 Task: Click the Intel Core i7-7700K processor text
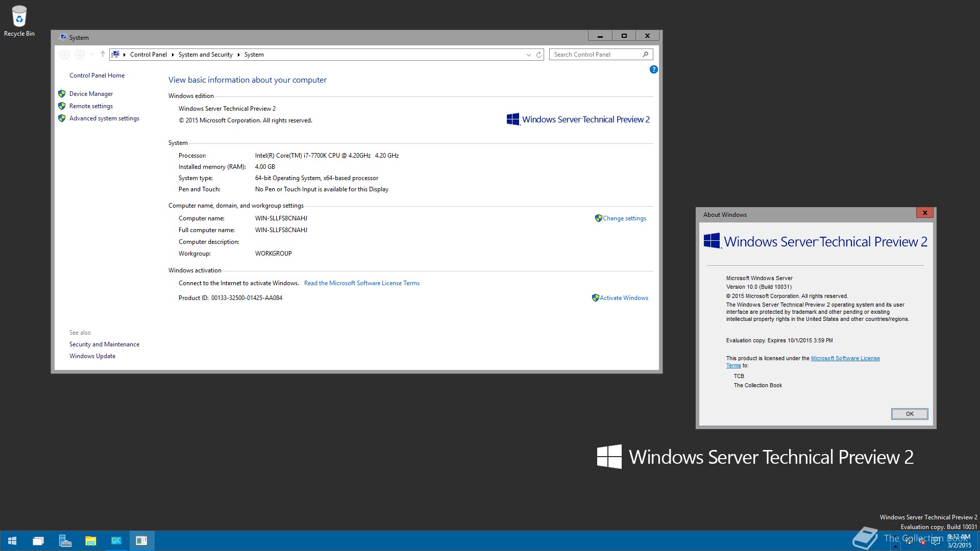click(327, 156)
